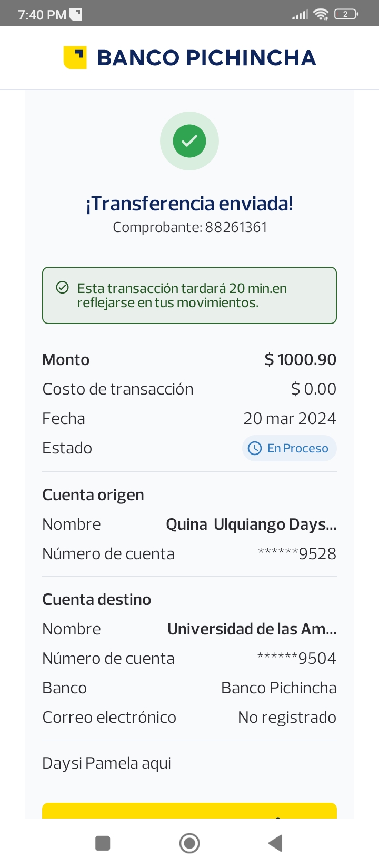
Task: Open recent apps with the square button
Action: tap(103, 843)
